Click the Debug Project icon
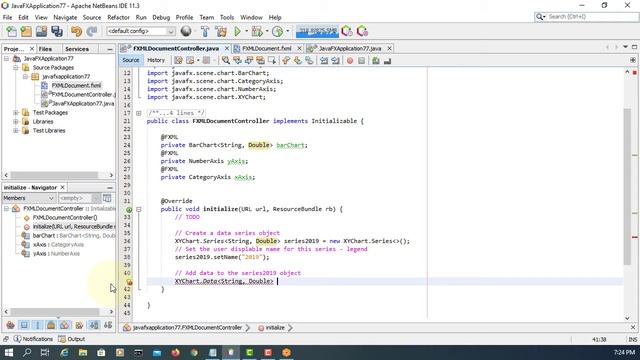 pyautogui.click(x=257, y=31)
